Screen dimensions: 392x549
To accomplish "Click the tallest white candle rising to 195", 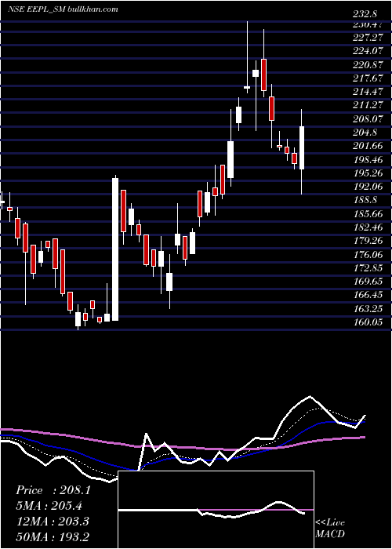I will pos(115,249).
